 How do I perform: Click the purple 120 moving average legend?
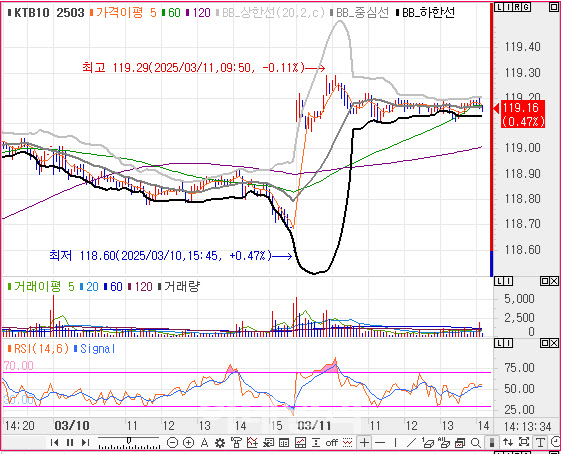tap(198, 13)
